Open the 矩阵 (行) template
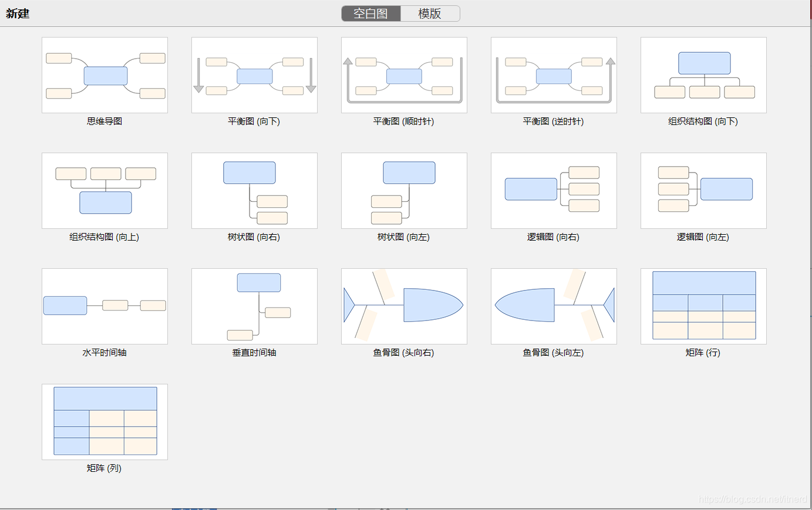 pyautogui.click(x=703, y=306)
